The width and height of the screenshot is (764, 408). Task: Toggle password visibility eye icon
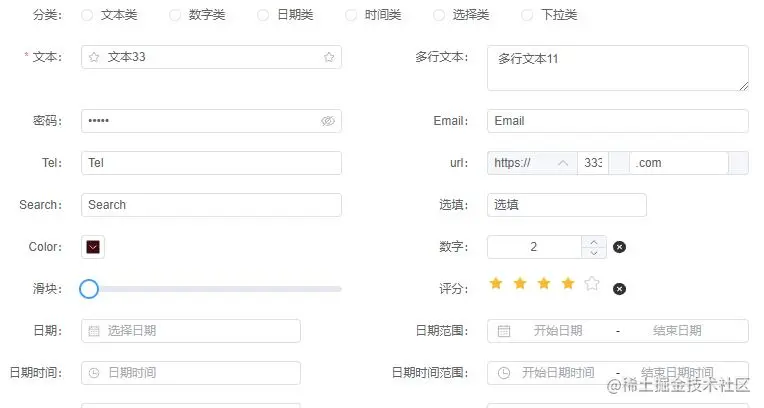328,121
